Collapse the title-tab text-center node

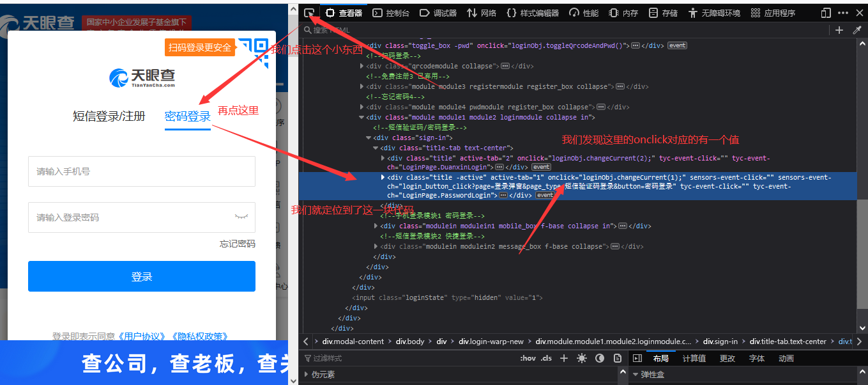(x=376, y=148)
